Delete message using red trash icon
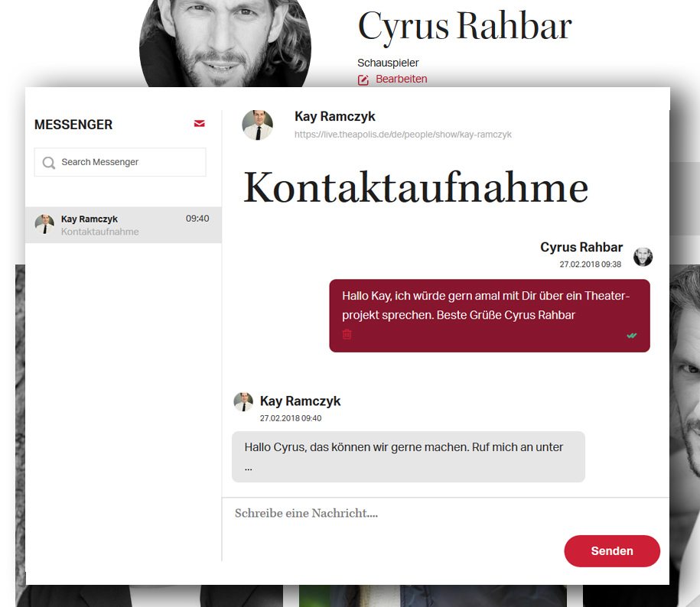 pos(347,334)
